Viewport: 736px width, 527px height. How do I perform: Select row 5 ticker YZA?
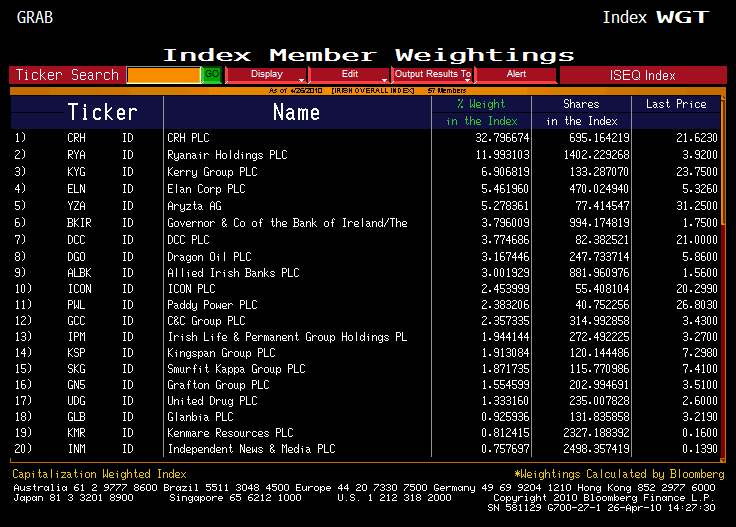coord(77,206)
